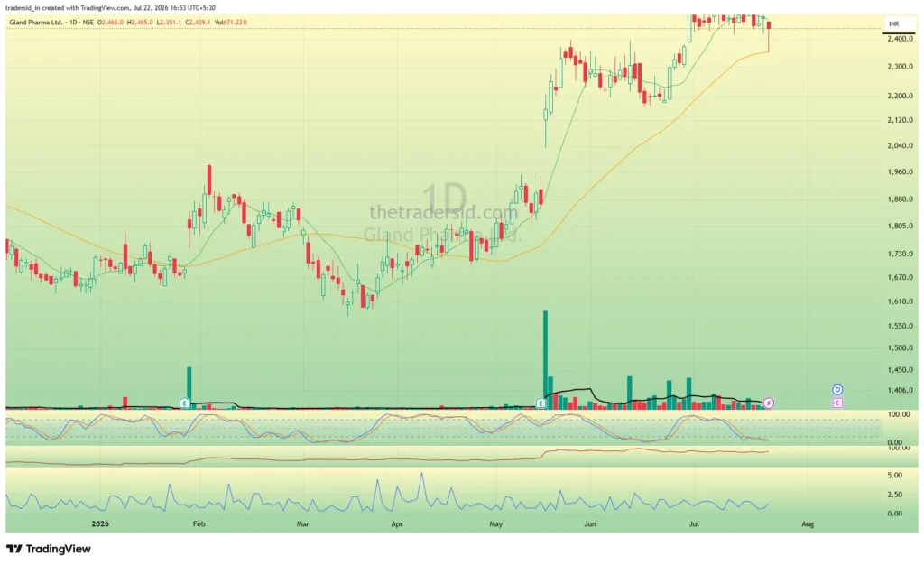Click the May label on time axis
The height and width of the screenshot is (565, 924).
[x=495, y=523]
